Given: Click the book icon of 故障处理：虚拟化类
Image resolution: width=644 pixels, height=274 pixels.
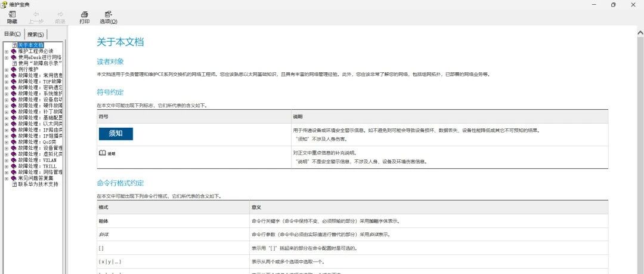Looking at the screenshot, I should point(14,154).
